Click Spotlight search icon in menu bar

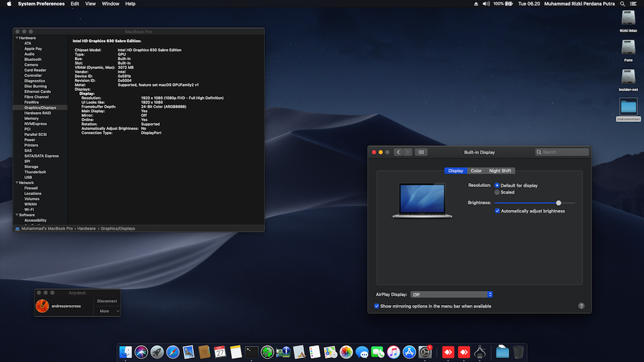click(623, 4)
